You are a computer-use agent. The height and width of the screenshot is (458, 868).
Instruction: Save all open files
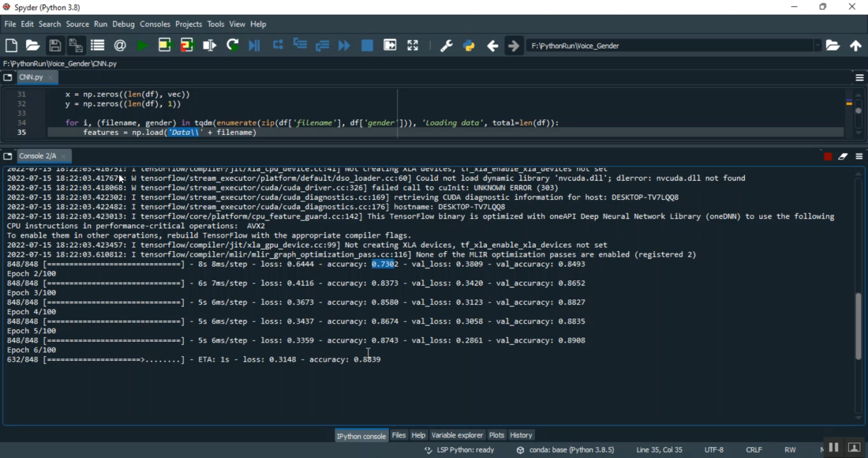click(76, 45)
